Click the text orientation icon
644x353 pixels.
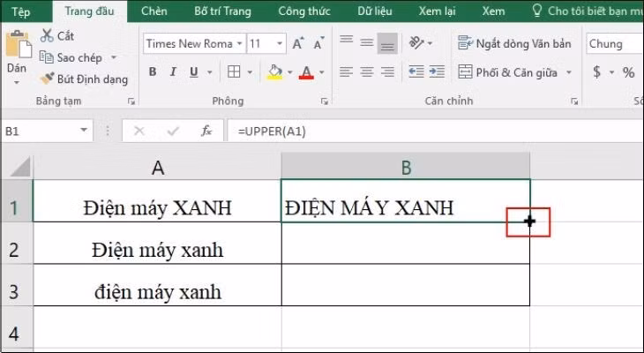[x=416, y=42]
